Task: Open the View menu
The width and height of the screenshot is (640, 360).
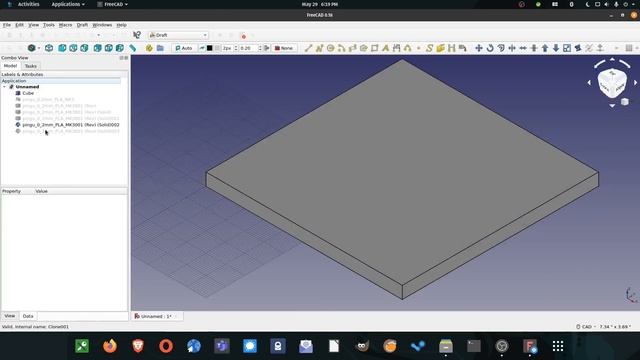Action: click(33, 25)
